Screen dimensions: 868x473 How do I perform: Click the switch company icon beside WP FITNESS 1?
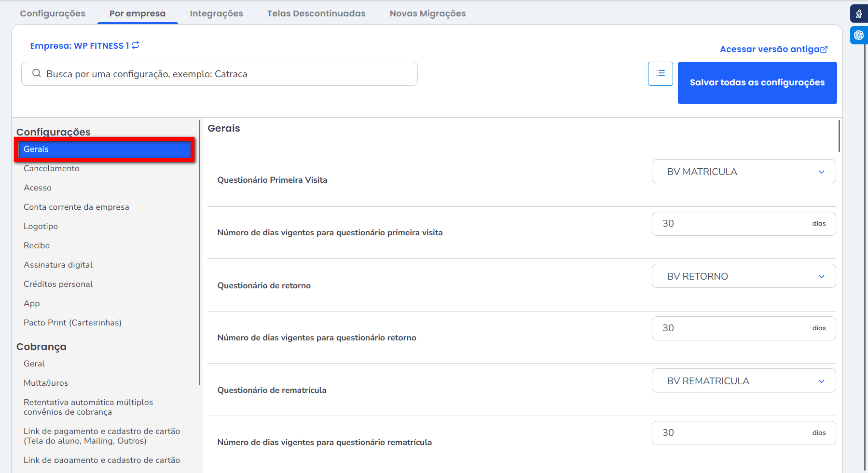136,45
